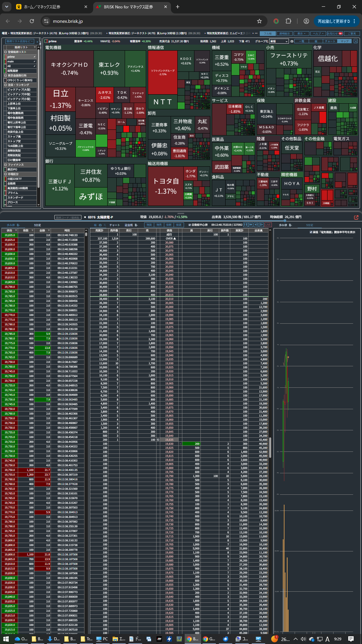
Task: Click the フル板 button
Action: tap(268, 34)
